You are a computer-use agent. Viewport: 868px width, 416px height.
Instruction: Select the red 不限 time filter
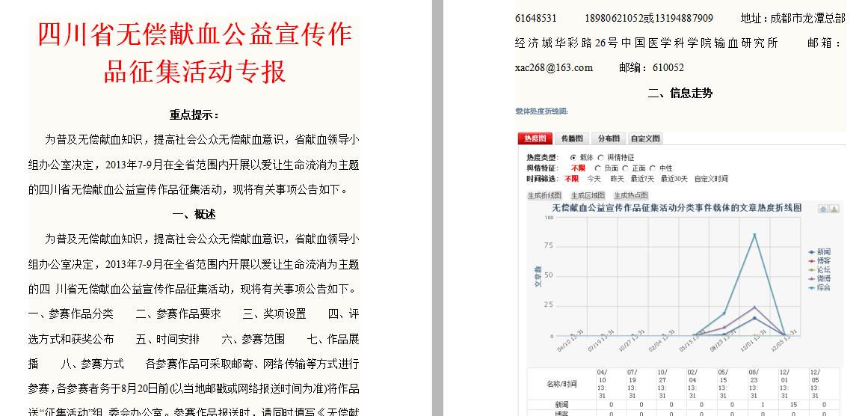click(571, 179)
